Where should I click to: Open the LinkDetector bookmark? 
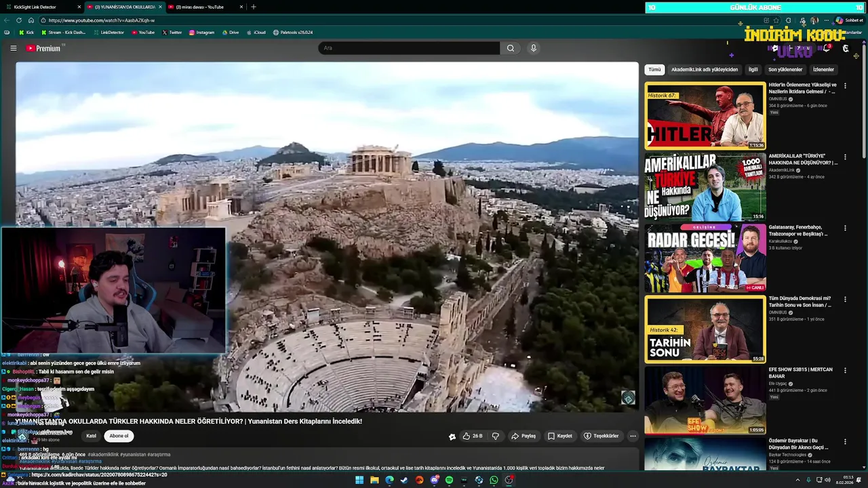tap(108, 33)
